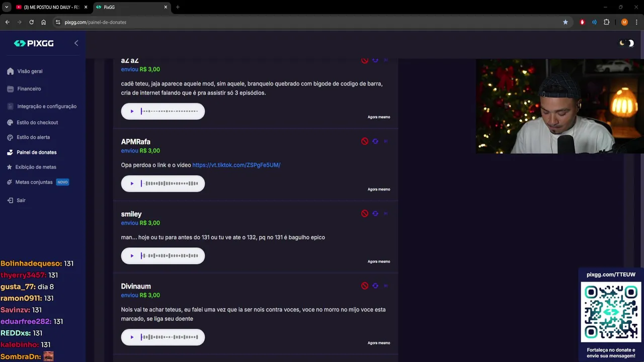Image resolution: width=644 pixels, height=362 pixels.
Task: Click the Financeiro card icon
Action: pos(10,89)
